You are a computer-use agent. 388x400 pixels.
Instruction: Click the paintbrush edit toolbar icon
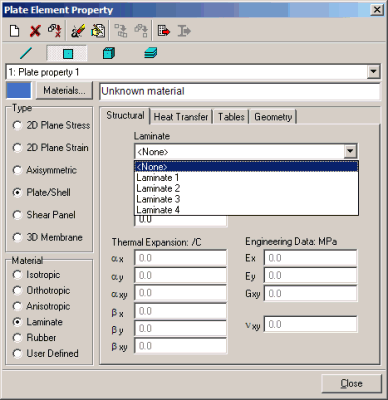[x=78, y=31]
